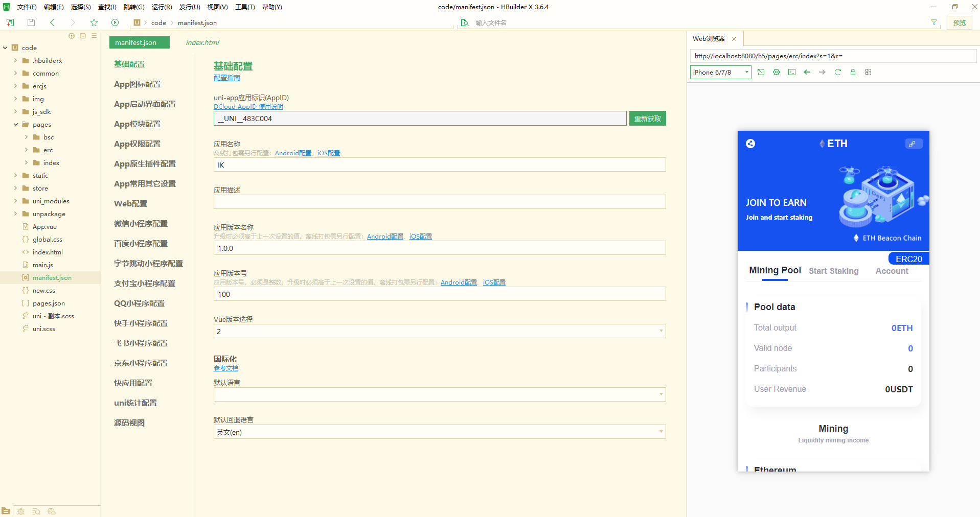
Task: Open 微信小程序配置 section
Action: click(141, 223)
